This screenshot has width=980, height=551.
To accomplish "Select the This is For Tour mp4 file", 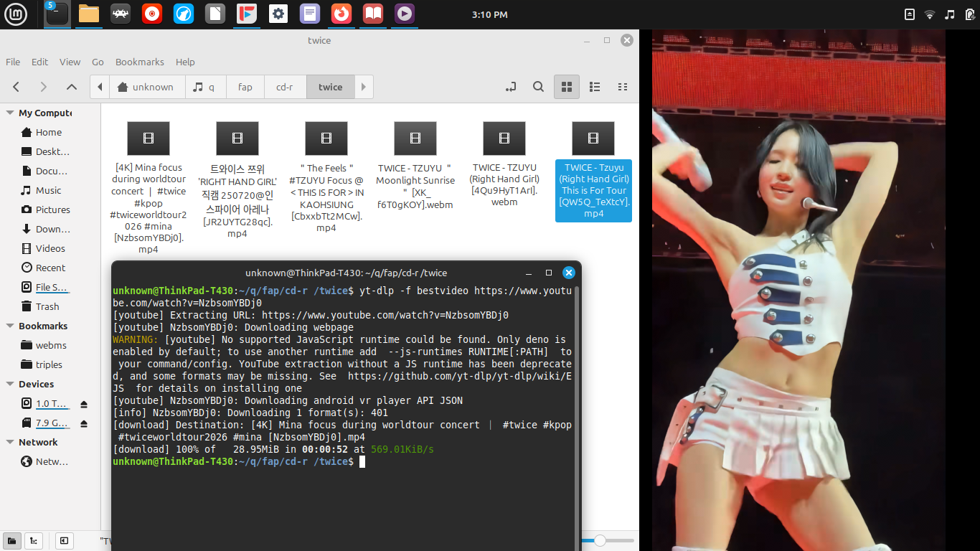I will (593, 171).
